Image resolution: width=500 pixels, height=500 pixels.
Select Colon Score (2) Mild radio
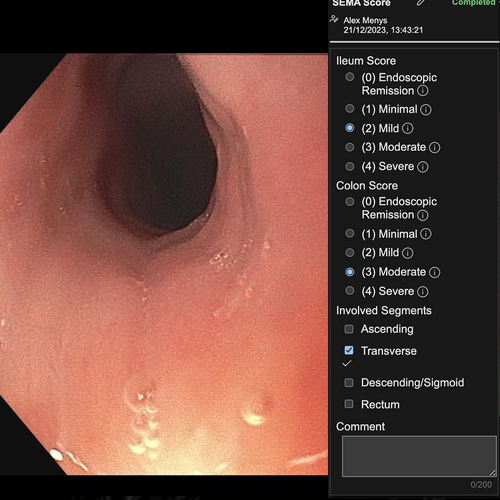click(x=350, y=253)
